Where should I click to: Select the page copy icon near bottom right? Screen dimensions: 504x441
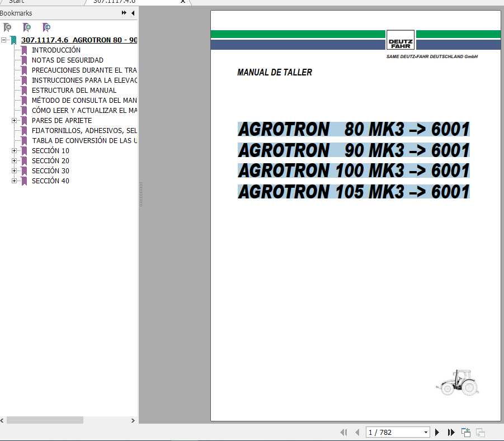click(x=479, y=432)
